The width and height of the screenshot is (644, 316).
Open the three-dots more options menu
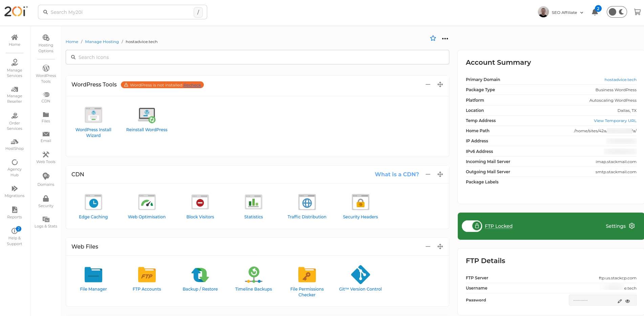coord(445,39)
